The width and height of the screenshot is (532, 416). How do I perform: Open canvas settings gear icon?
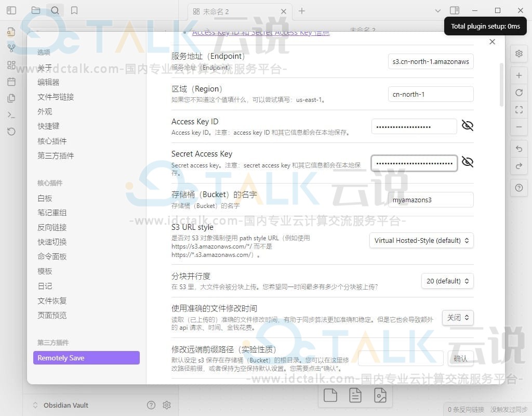[519, 54]
